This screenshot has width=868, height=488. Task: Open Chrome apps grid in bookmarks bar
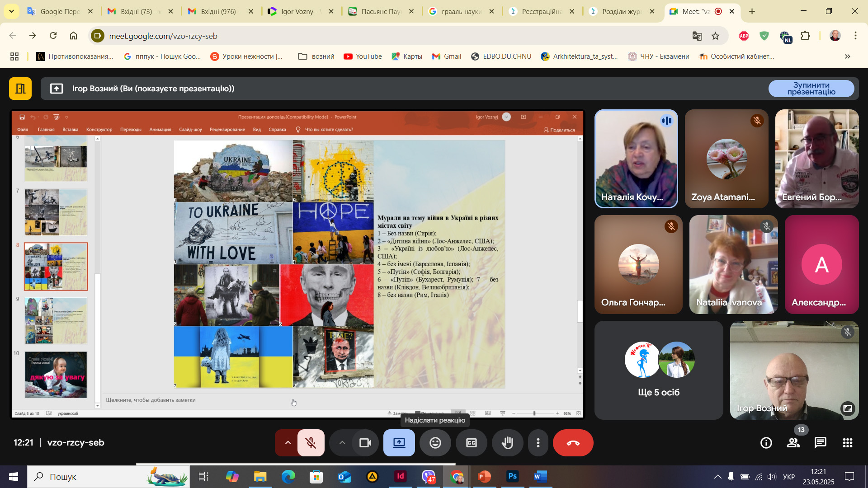click(14, 56)
